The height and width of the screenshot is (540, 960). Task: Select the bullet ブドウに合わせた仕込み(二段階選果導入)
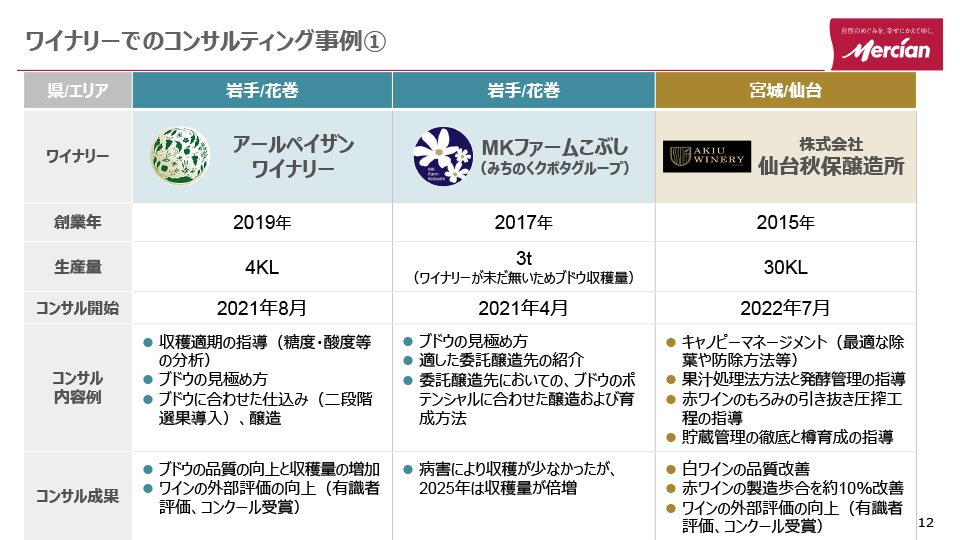pos(265,408)
